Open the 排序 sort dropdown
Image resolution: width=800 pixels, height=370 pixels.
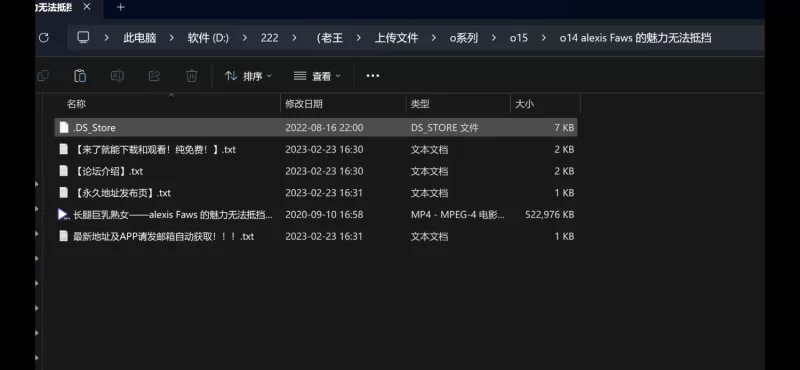(248, 76)
